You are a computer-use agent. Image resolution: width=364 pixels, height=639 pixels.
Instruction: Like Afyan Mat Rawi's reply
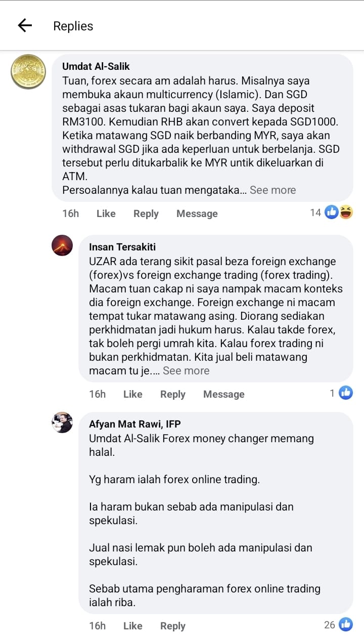(132, 626)
